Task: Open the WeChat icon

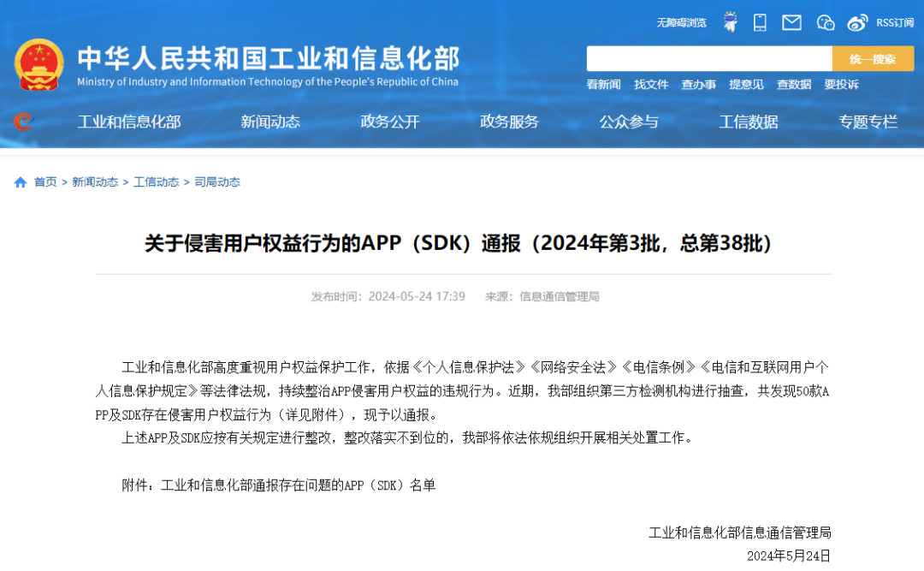Action: click(825, 22)
